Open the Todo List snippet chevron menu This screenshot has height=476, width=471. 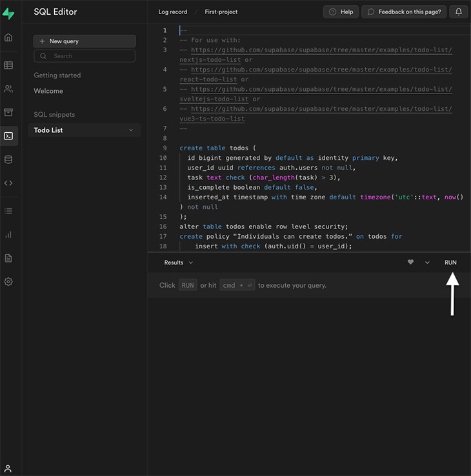point(131,130)
